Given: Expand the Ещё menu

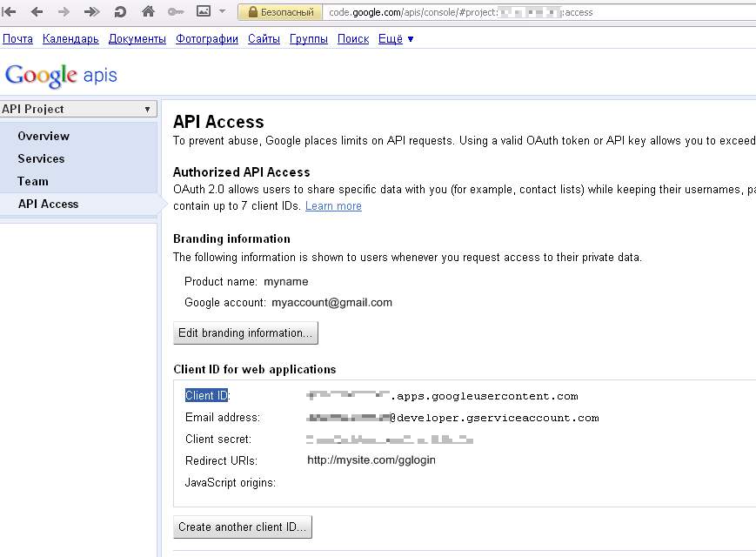Looking at the screenshot, I should [x=396, y=39].
